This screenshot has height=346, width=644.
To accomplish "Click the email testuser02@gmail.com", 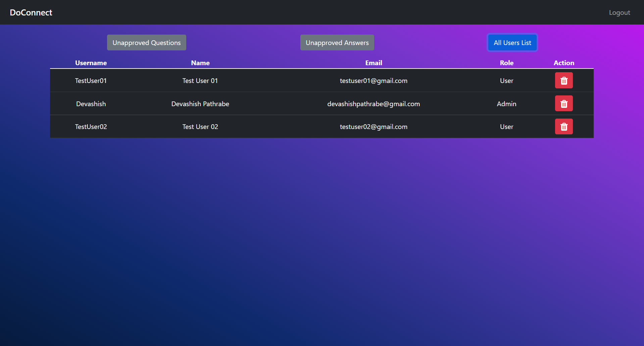I will pos(374,127).
